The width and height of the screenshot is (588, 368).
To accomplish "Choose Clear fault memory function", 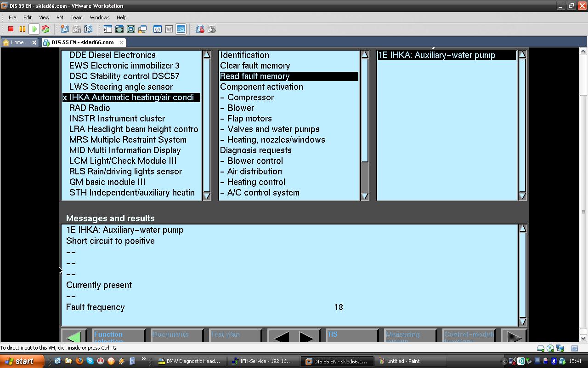I will pyautogui.click(x=289, y=66).
